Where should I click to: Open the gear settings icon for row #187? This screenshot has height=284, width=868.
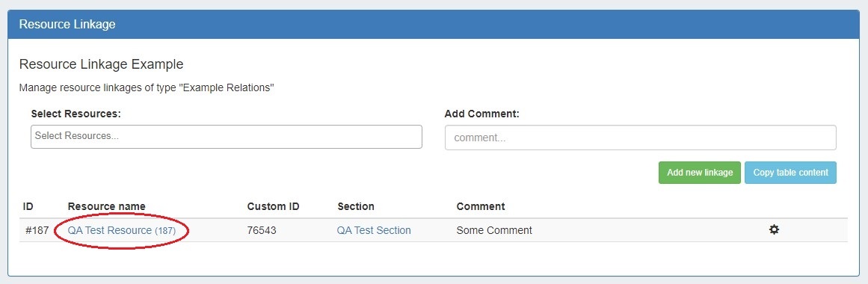[774, 229]
